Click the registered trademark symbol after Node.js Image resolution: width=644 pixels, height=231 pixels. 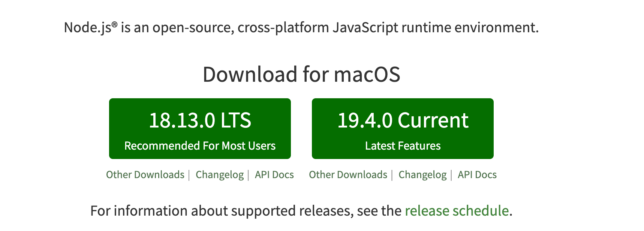coord(115,24)
